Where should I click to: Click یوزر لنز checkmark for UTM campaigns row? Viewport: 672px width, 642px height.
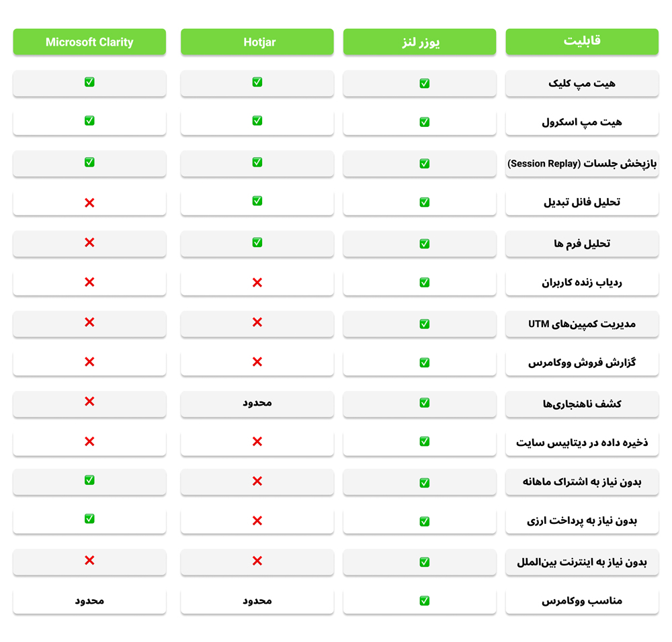pyautogui.click(x=424, y=324)
